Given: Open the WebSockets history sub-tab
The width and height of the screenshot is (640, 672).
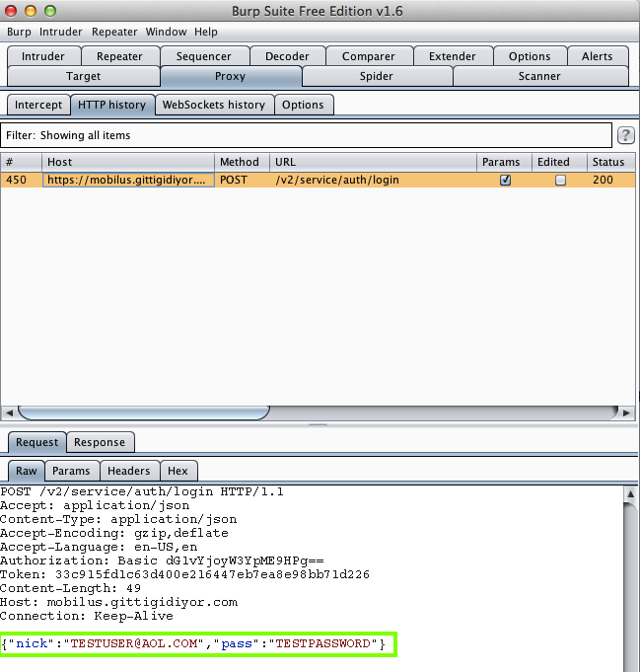Looking at the screenshot, I should pos(214,105).
